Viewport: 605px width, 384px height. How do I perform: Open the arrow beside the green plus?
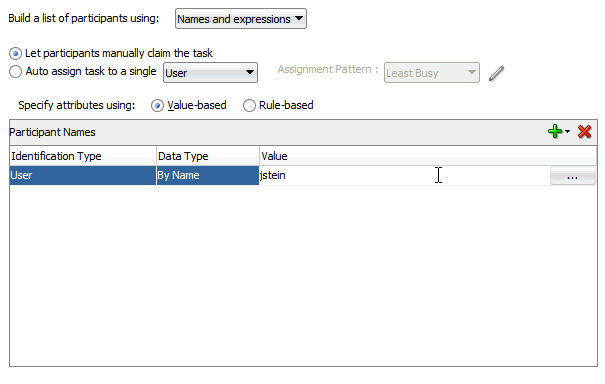click(x=567, y=132)
